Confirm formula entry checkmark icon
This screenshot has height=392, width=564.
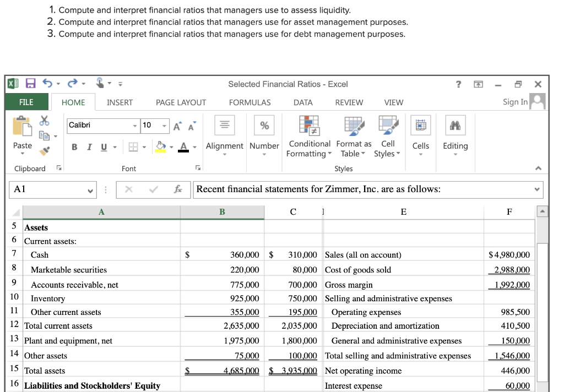point(154,189)
